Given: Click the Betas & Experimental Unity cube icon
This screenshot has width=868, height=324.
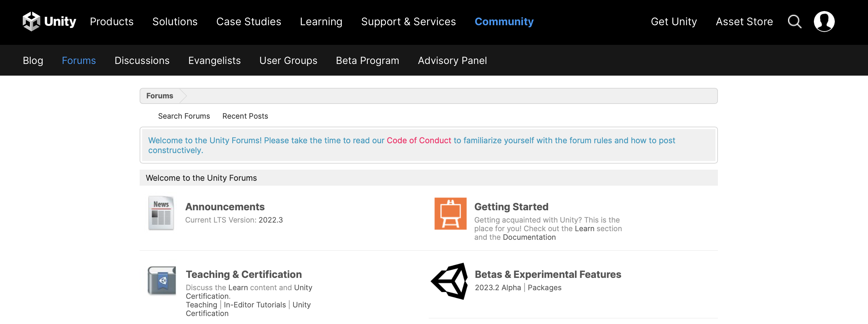Looking at the screenshot, I should point(449,281).
